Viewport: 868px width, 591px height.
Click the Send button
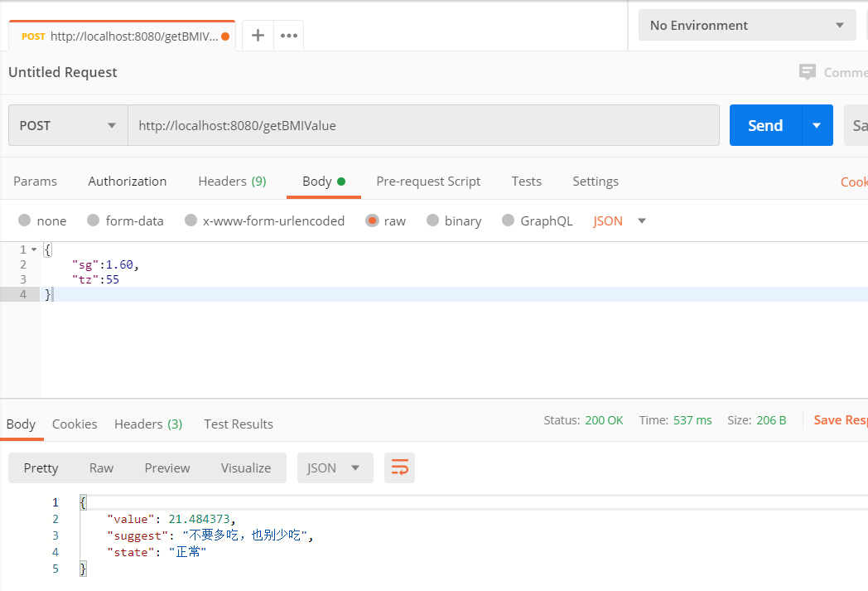coord(765,125)
